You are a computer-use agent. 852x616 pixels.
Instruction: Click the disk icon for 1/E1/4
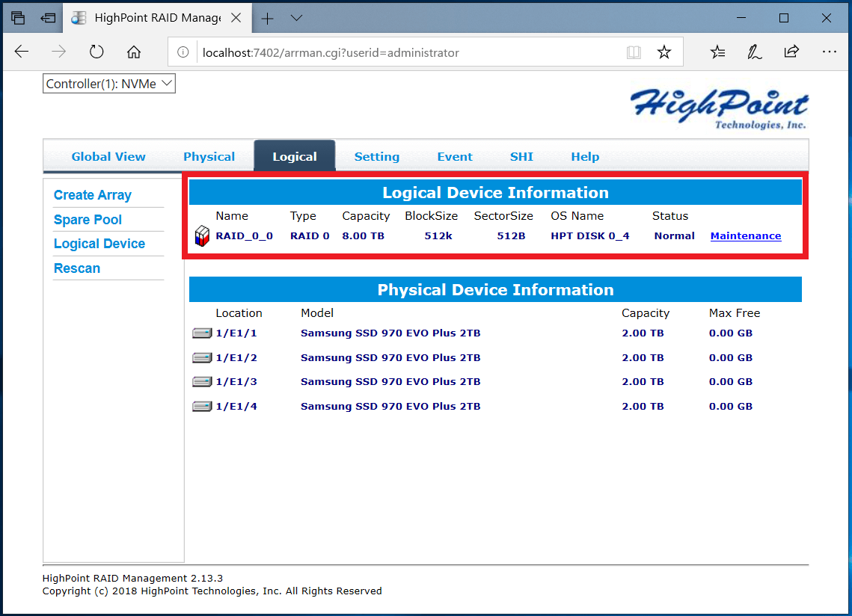[201, 407]
